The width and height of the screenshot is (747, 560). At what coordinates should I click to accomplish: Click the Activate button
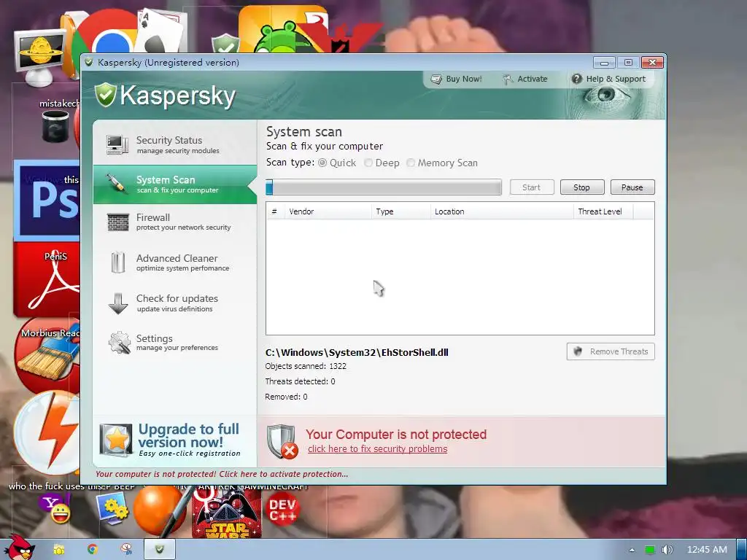pyautogui.click(x=525, y=79)
